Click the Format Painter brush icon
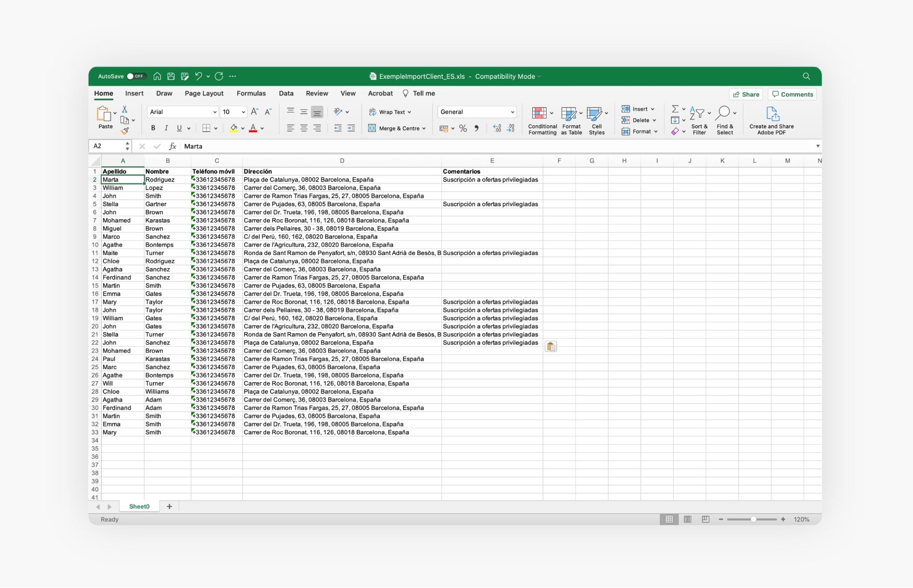This screenshot has width=913, height=588. [x=125, y=131]
